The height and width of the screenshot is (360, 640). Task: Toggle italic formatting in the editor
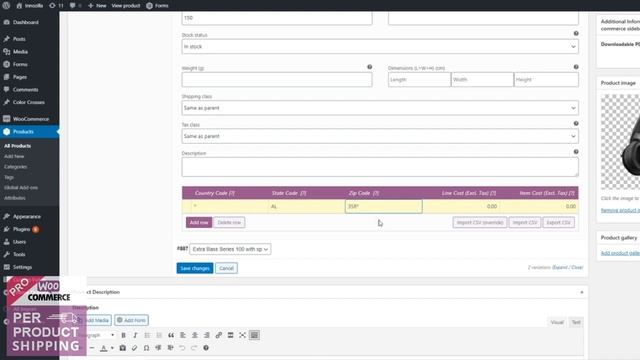pyautogui.click(x=135, y=335)
